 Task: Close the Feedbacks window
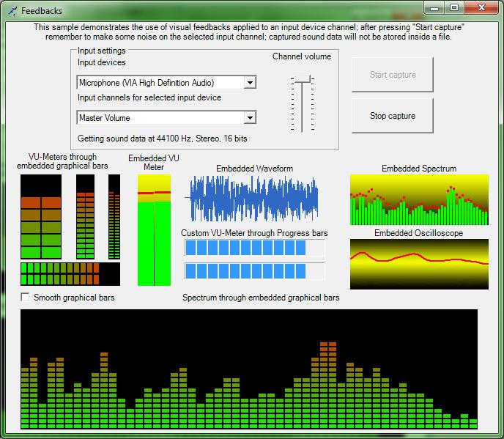[x=480, y=8]
